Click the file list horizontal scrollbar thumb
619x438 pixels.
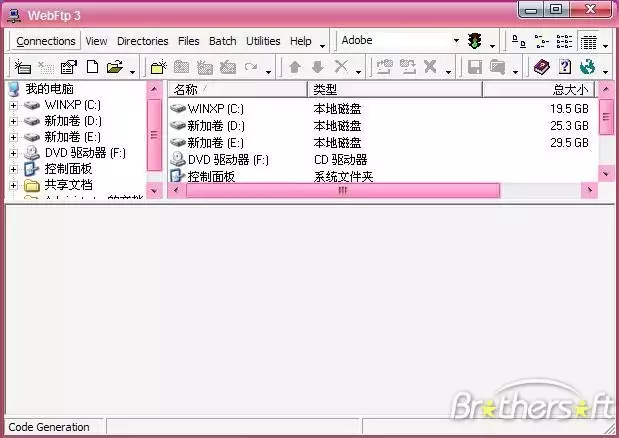pyautogui.click(x=343, y=191)
